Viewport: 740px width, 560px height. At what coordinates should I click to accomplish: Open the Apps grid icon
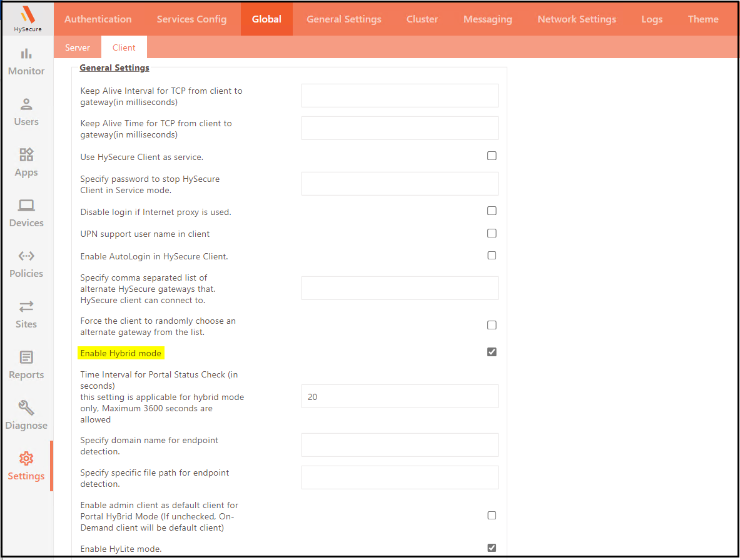tap(26, 154)
